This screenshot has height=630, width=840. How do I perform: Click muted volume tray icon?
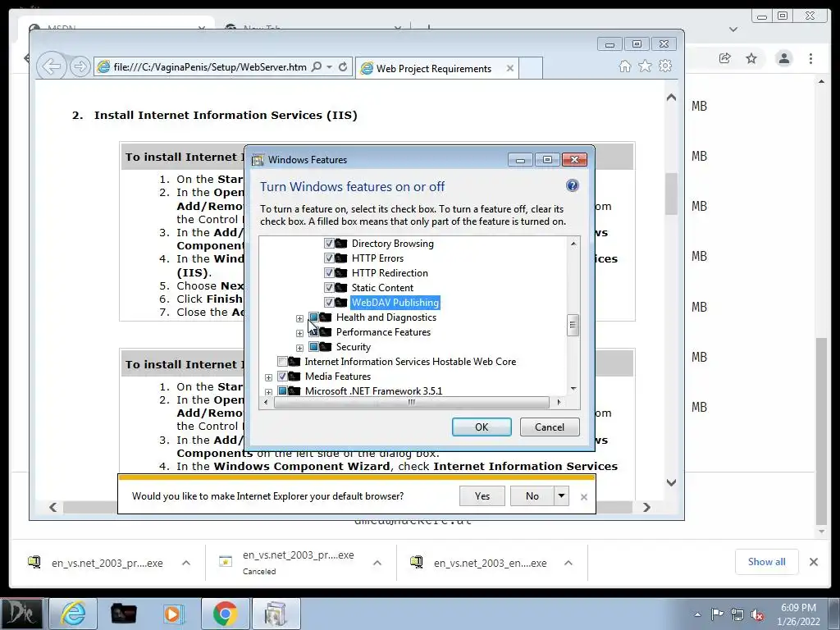point(757,614)
